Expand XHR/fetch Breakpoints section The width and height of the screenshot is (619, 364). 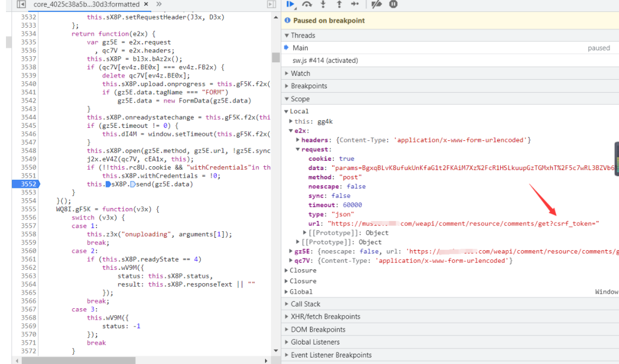(x=287, y=317)
